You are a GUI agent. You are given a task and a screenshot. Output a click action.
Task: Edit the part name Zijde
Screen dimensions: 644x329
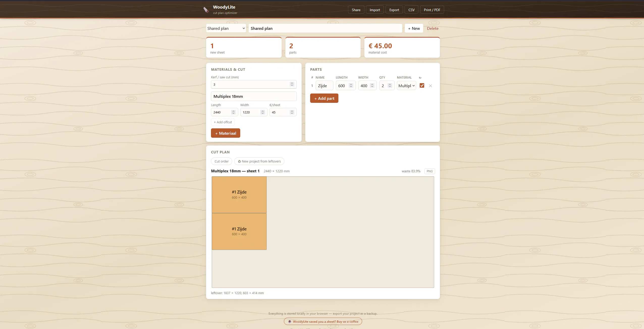point(324,86)
